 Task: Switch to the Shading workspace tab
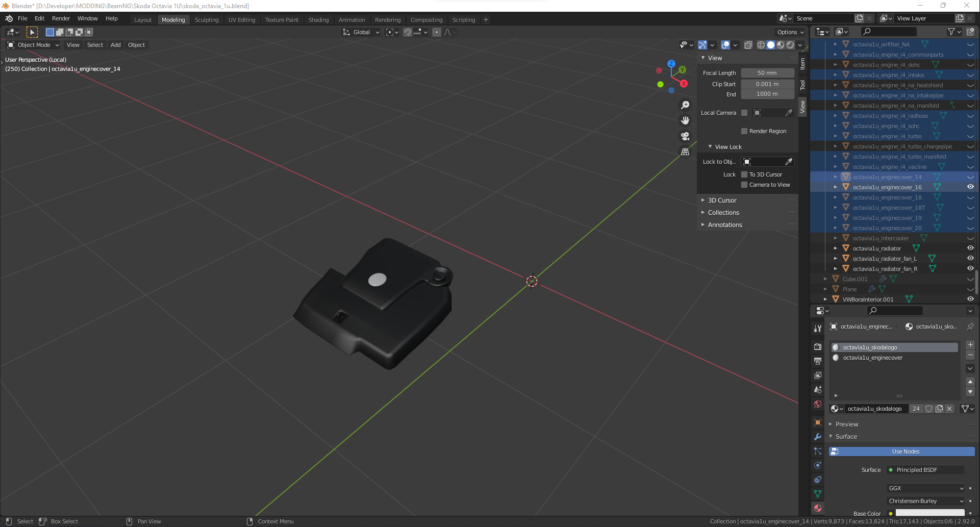click(318, 20)
